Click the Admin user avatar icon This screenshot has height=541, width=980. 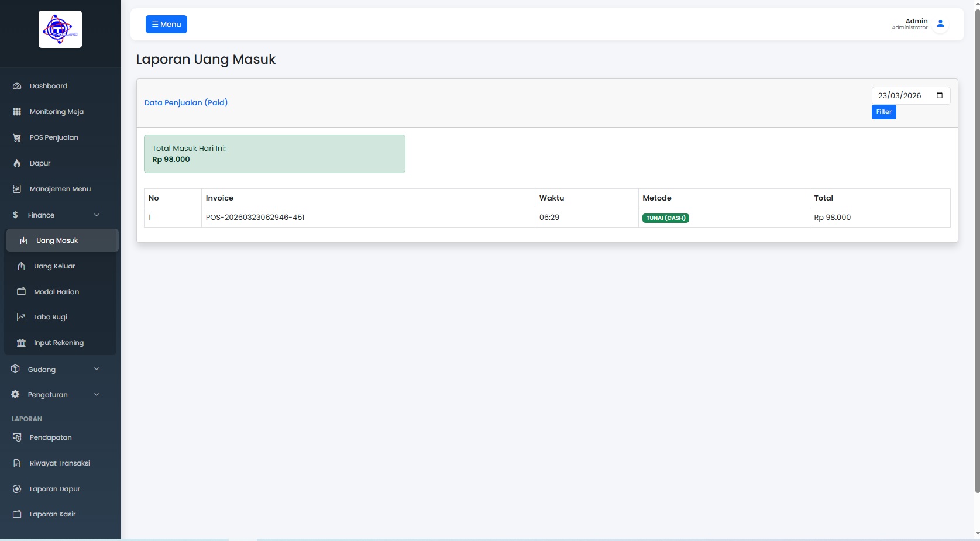941,24
